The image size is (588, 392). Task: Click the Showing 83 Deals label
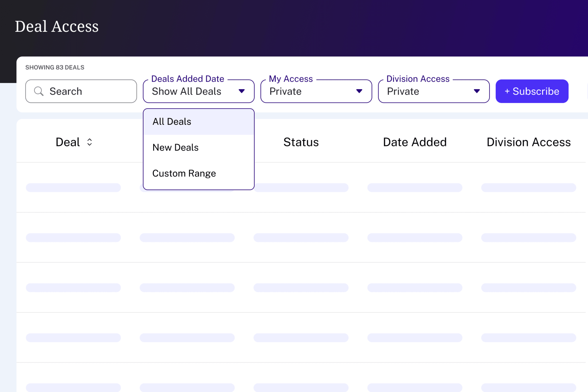[x=55, y=68]
